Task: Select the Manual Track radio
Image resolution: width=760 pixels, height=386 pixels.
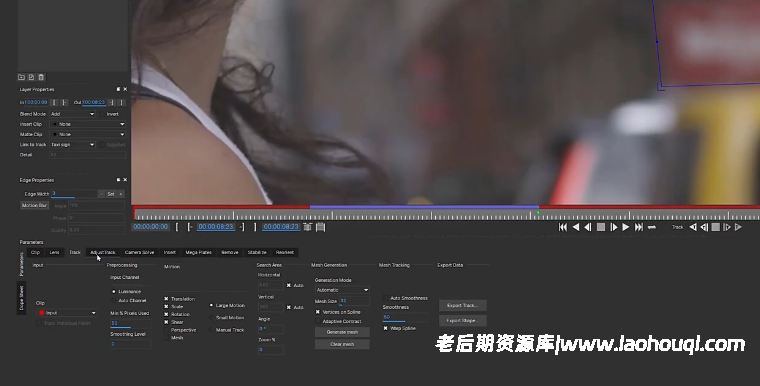Action: pyautogui.click(x=211, y=330)
